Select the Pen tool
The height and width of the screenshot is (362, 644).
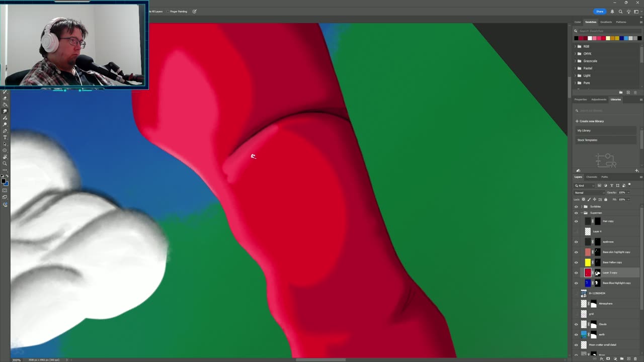(x=5, y=131)
